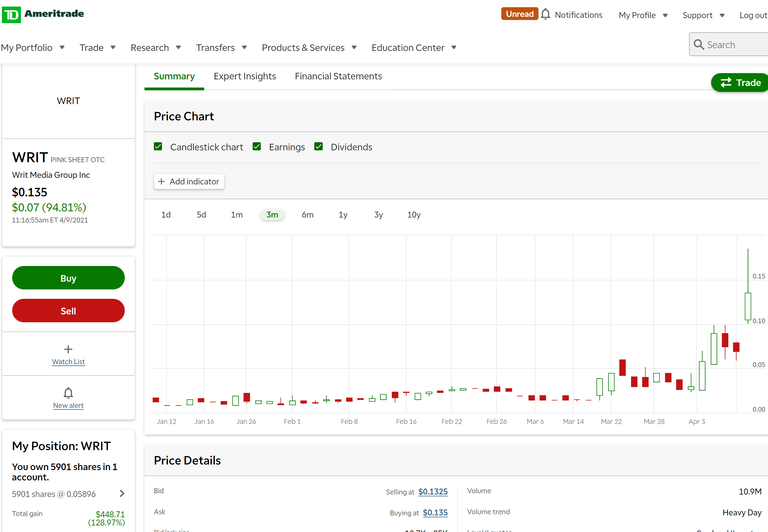Open position details chevron arrow
Image resolution: width=768 pixels, height=532 pixels.
point(122,494)
